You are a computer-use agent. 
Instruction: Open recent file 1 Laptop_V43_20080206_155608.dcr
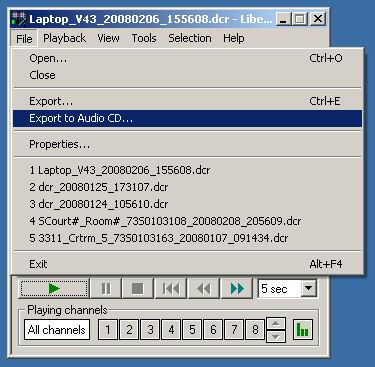click(x=187, y=170)
